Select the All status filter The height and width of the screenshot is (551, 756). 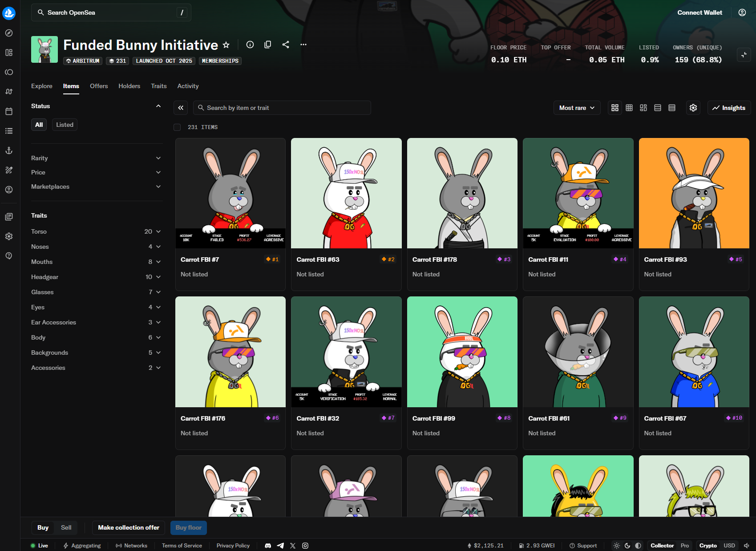(x=39, y=125)
